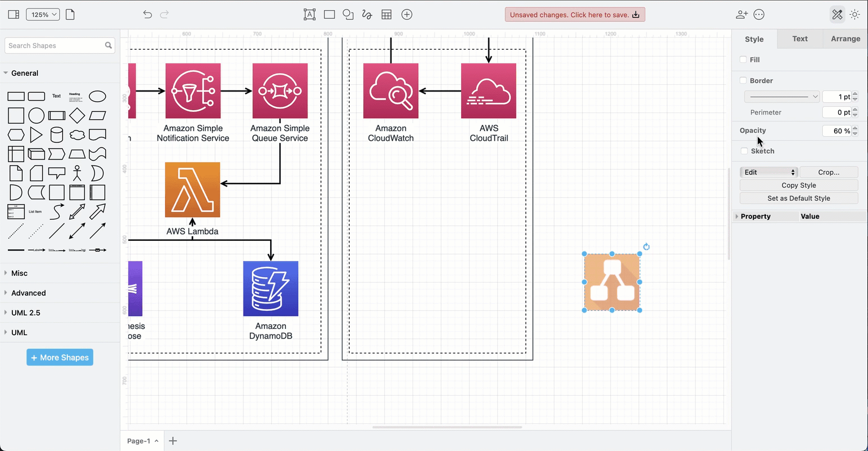Enable the Fill checkbox
Image resolution: width=868 pixels, height=451 pixels.
tap(744, 59)
